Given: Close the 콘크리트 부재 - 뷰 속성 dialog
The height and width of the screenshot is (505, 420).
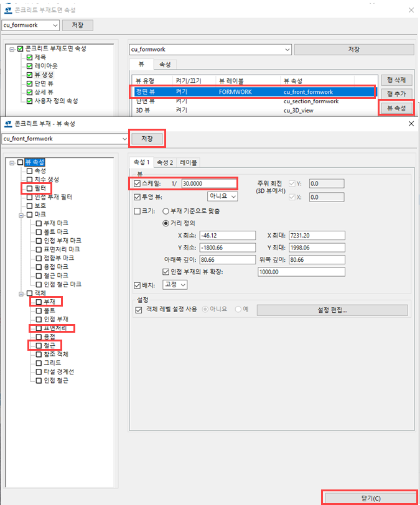Looking at the screenshot, I should 411,124.
